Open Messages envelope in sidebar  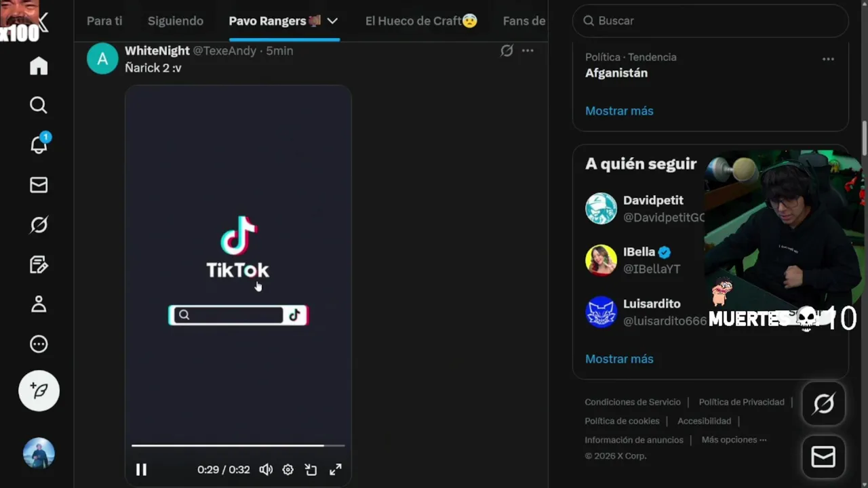[39, 185]
